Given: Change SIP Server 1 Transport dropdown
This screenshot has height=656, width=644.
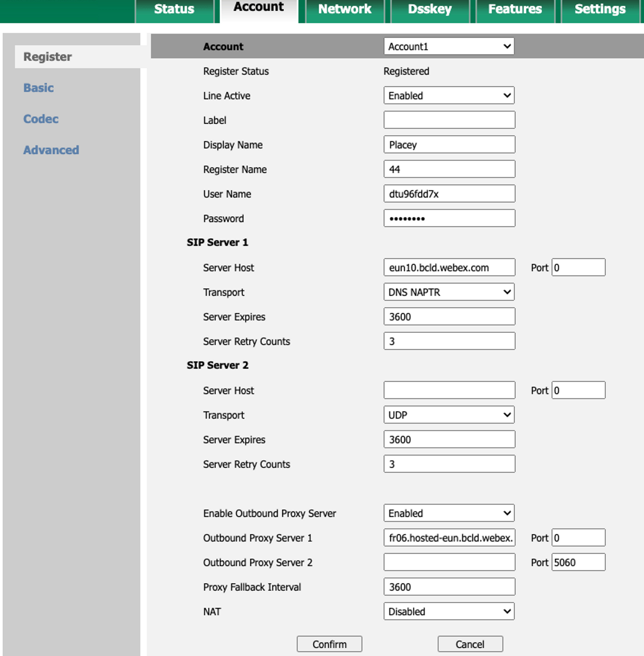Looking at the screenshot, I should (x=449, y=292).
